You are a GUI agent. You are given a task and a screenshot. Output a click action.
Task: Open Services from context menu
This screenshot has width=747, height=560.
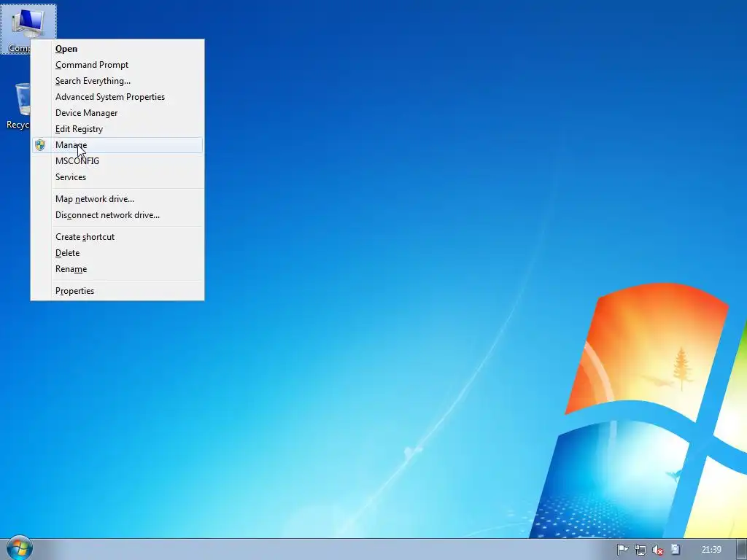117,177
